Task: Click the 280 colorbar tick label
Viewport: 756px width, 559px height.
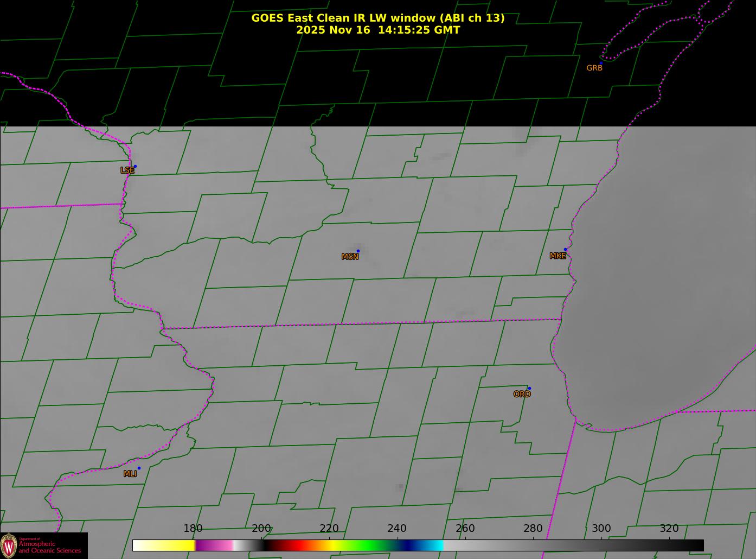Action: (533, 529)
